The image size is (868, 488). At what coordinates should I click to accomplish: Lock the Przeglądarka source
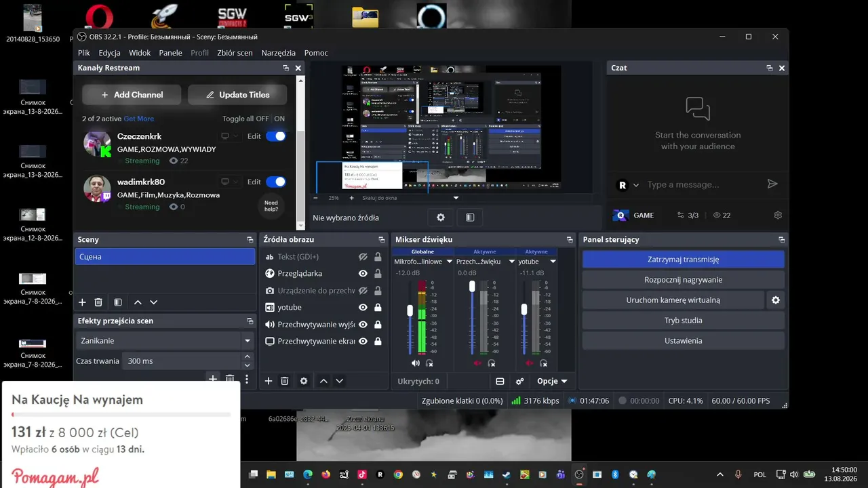coord(378,274)
